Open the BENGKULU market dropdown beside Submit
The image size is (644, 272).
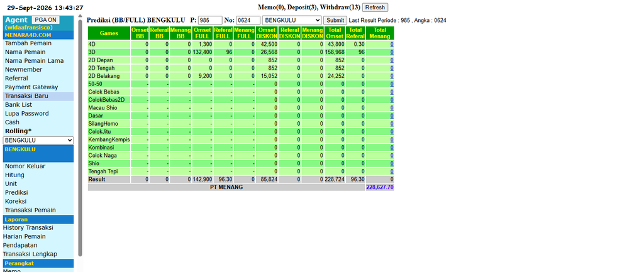[292, 20]
